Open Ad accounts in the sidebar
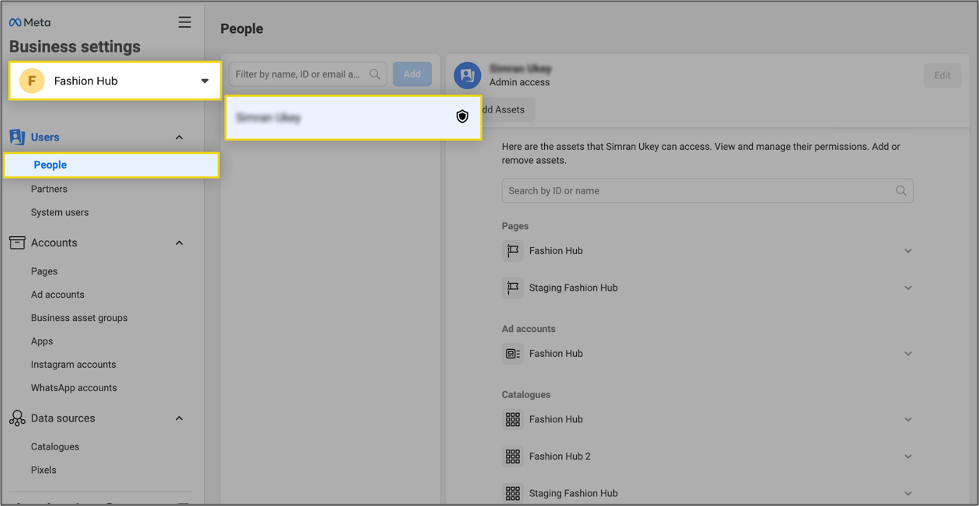The image size is (979, 506). [x=57, y=294]
